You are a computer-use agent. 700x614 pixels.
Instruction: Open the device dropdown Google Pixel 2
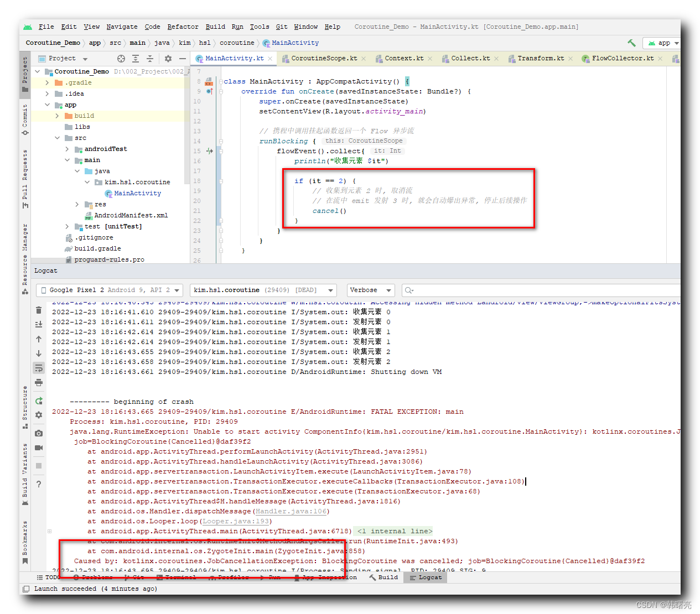point(110,290)
